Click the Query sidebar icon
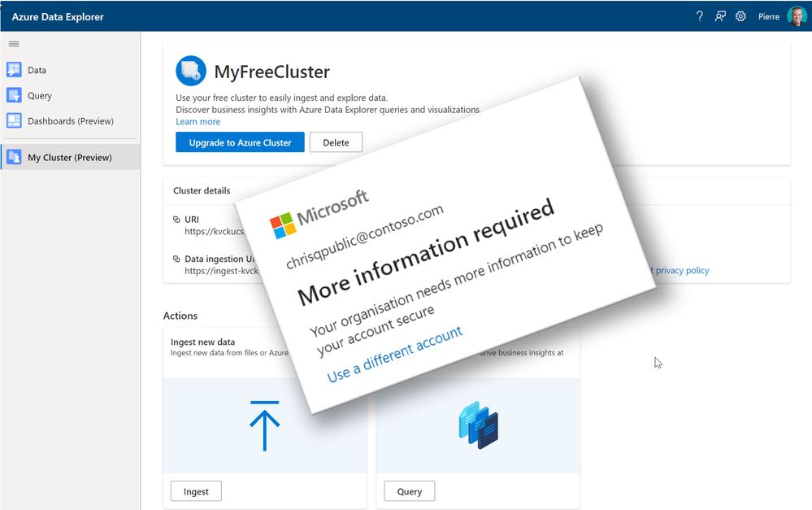 click(14, 95)
